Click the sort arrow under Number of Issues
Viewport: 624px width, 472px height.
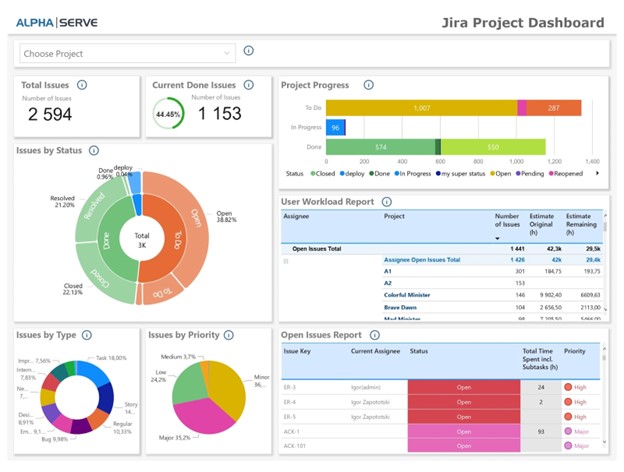[x=497, y=238]
